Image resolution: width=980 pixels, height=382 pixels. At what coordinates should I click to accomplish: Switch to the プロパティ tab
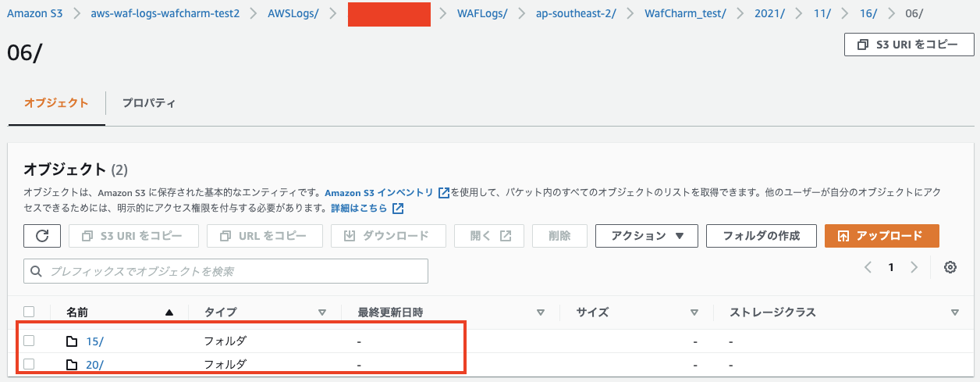pos(148,103)
